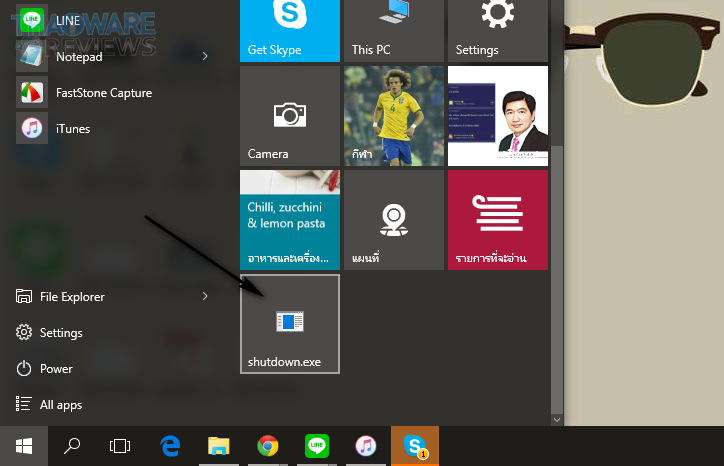Click the Start menu scrollbar down arrow
The image size is (724, 466).
[557, 420]
